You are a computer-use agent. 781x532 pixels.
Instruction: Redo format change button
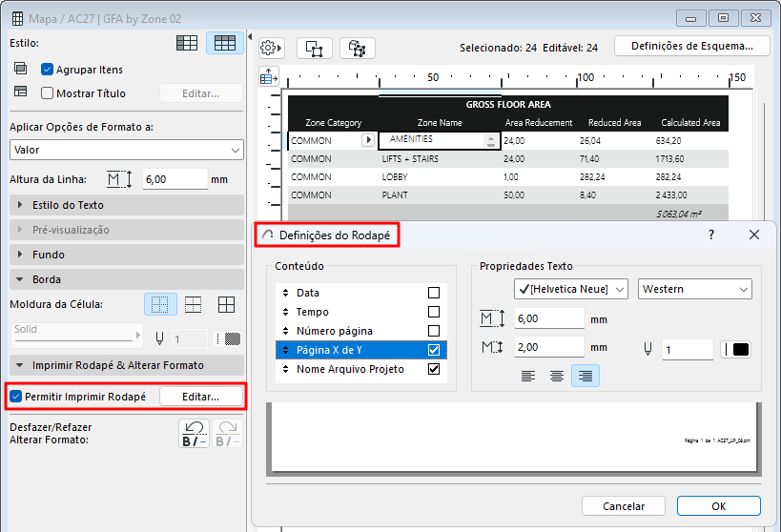point(228,434)
